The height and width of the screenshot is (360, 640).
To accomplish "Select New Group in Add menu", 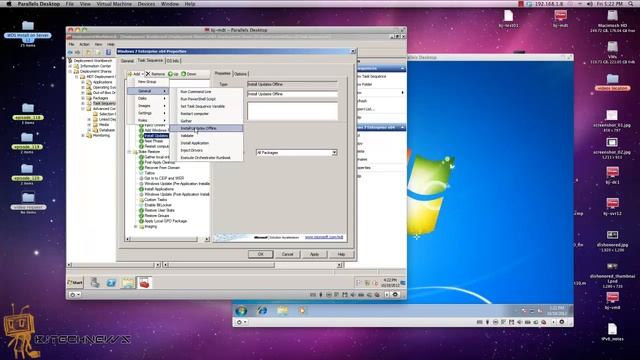I will (x=147, y=82).
